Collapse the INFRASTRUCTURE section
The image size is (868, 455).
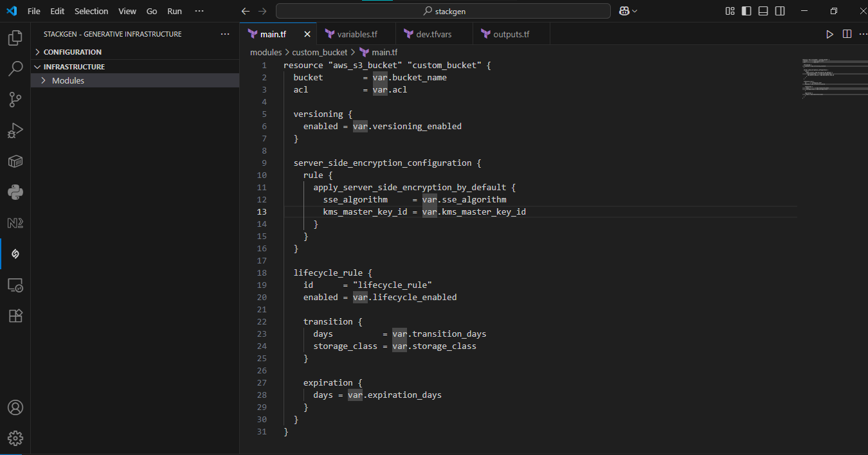(x=73, y=67)
